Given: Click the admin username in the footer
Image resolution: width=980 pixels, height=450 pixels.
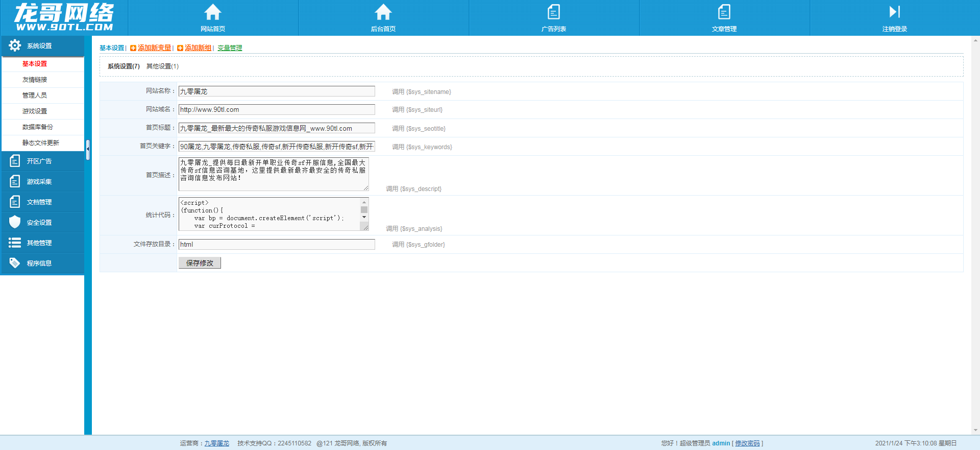Looking at the screenshot, I should point(721,443).
